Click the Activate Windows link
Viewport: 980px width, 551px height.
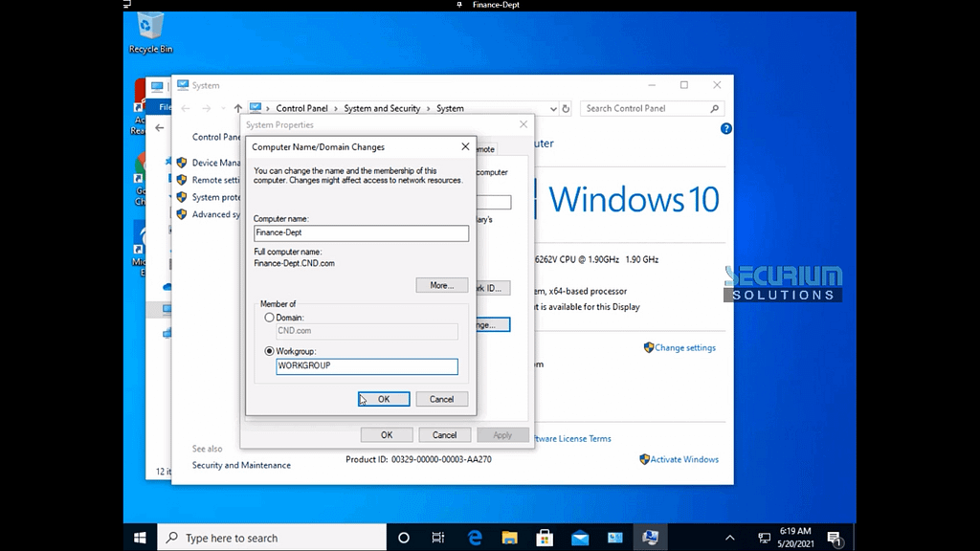tap(684, 459)
